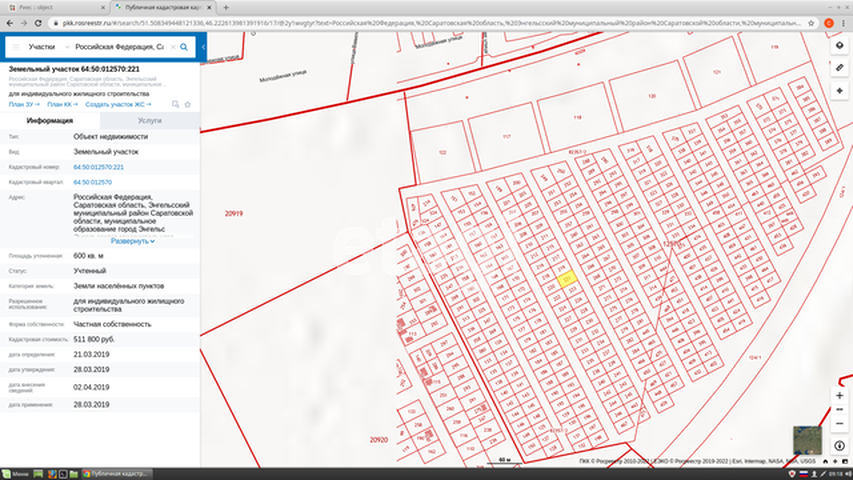Switch to the Услуги tab
The height and width of the screenshot is (480, 853).
[150, 120]
